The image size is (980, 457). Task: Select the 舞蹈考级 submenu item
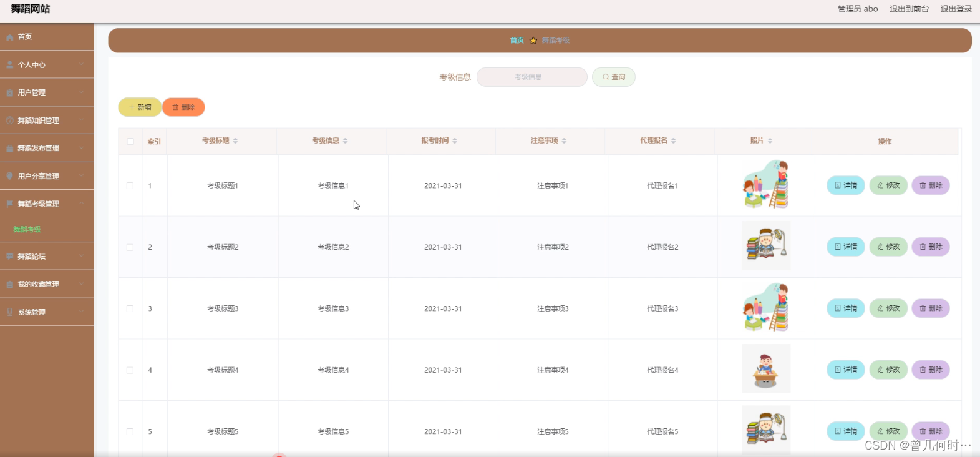[x=27, y=230]
